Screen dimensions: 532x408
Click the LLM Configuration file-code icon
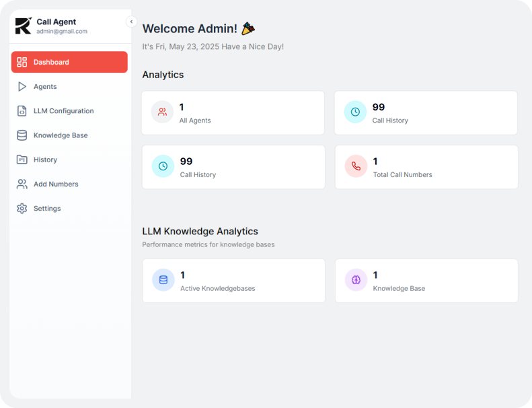coord(22,110)
